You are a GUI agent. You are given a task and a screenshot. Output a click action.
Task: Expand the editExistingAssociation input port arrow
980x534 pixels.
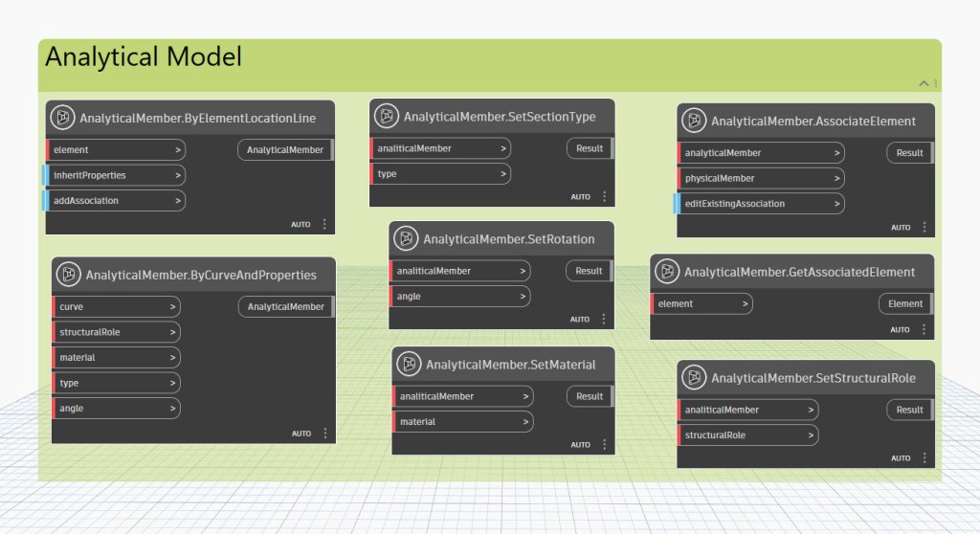point(836,204)
